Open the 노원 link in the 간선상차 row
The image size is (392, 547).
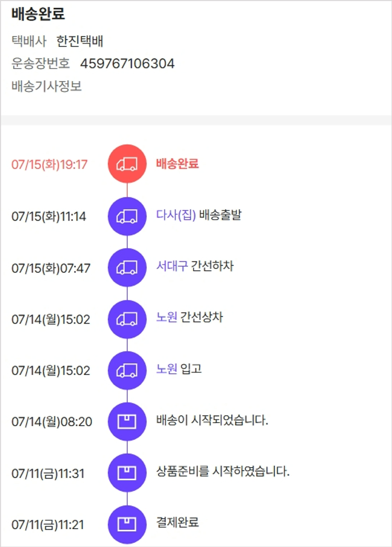coord(167,317)
